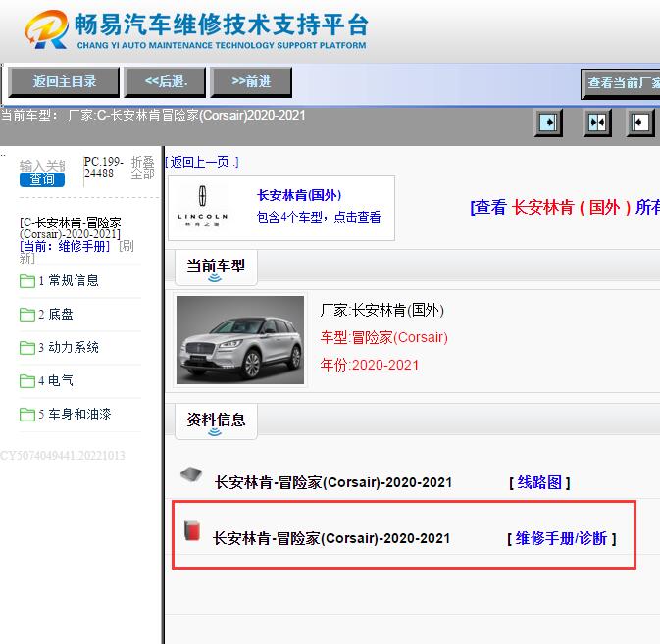Open 长安林肯(国外) brand link
660x644 pixels.
click(299, 195)
